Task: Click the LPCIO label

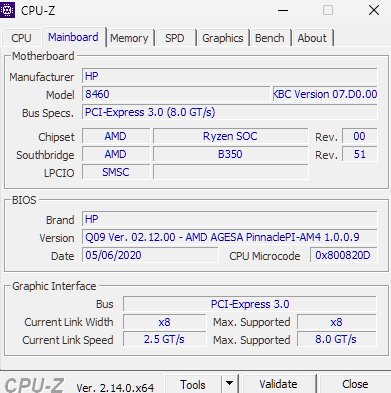Action: click(x=59, y=173)
